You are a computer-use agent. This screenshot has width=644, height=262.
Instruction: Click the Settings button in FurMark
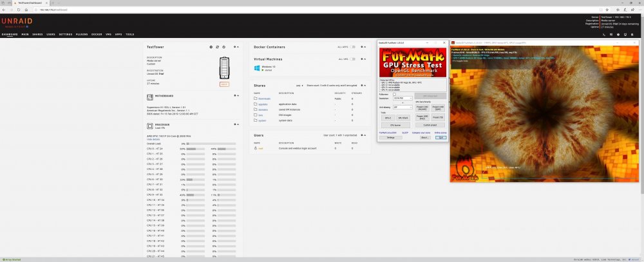[391, 138]
